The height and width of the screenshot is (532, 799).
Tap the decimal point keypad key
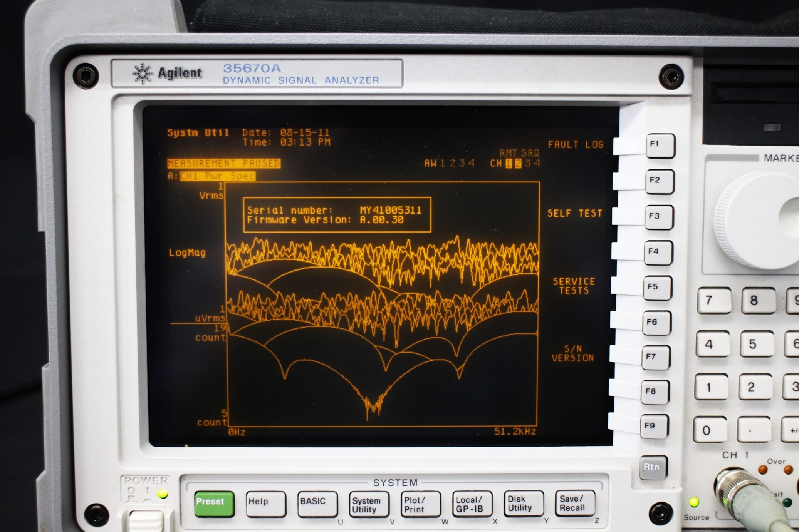coord(754,429)
